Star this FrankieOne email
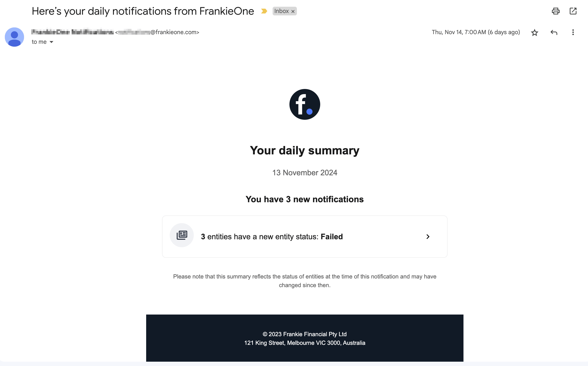The width and height of the screenshot is (588, 366). (x=534, y=32)
